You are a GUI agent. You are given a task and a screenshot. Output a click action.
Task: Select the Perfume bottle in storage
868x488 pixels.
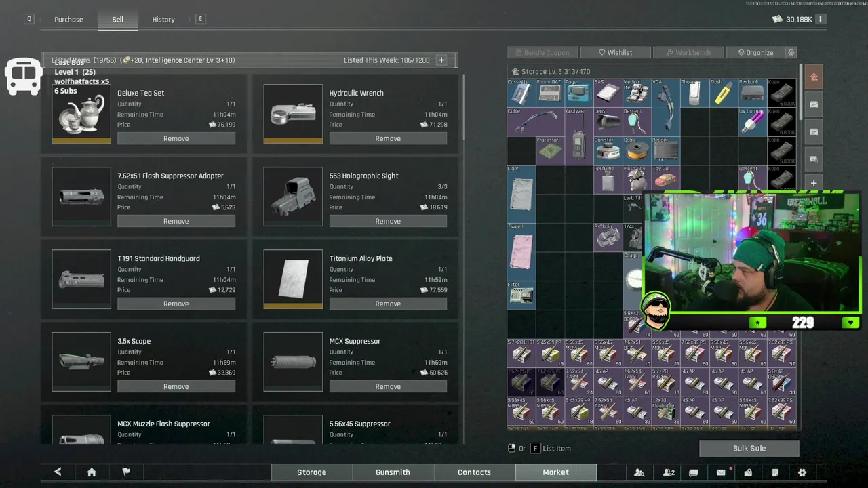pos(608,180)
